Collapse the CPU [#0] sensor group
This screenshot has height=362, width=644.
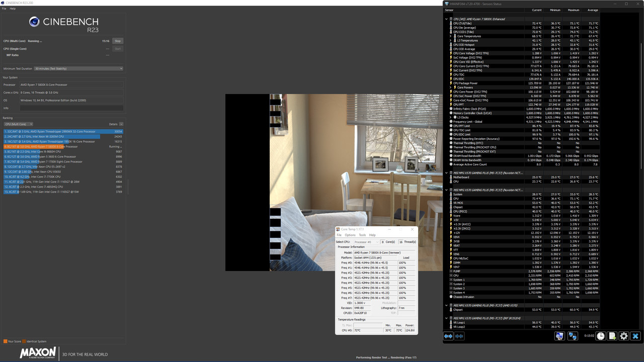pos(446,19)
